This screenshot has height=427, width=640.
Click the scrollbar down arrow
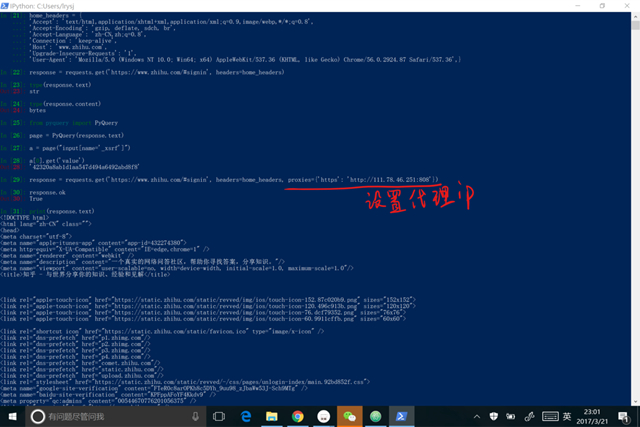coord(635,402)
